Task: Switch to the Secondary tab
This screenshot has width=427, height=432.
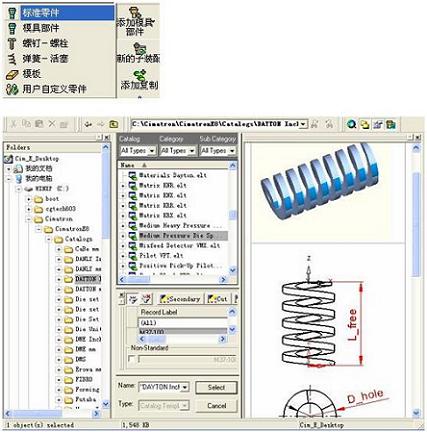Action: 180,299
